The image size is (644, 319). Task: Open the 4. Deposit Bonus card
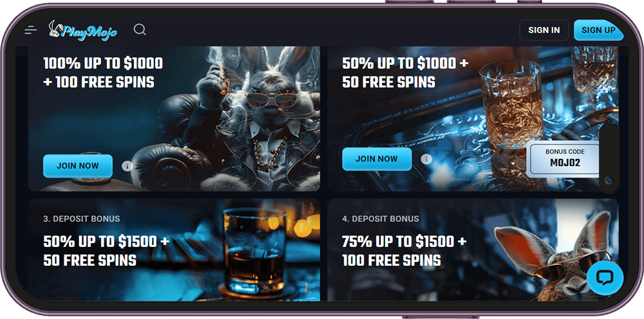pyautogui.click(x=473, y=250)
